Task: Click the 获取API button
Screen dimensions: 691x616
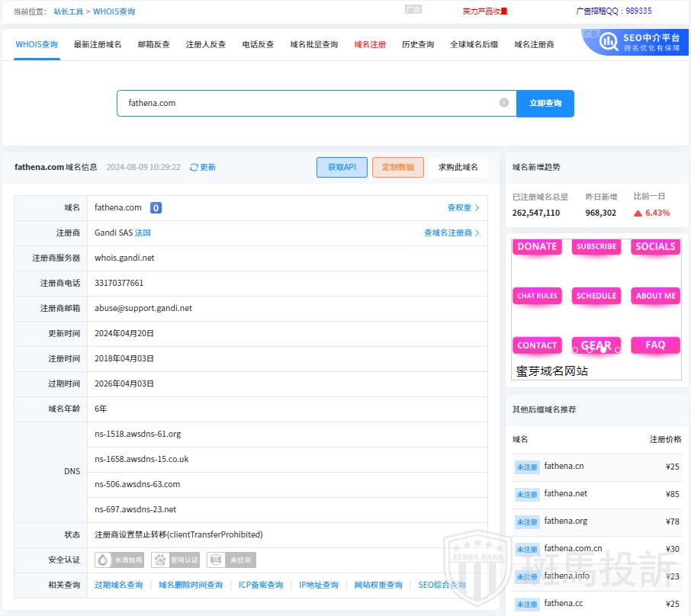Action: pyautogui.click(x=342, y=168)
